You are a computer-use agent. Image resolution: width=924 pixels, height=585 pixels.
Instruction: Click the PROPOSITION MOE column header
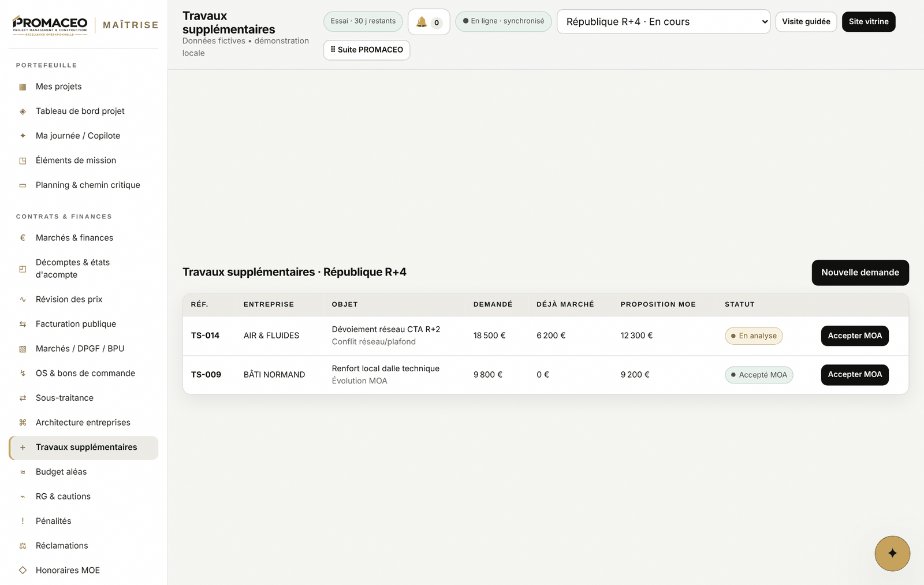coord(658,304)
